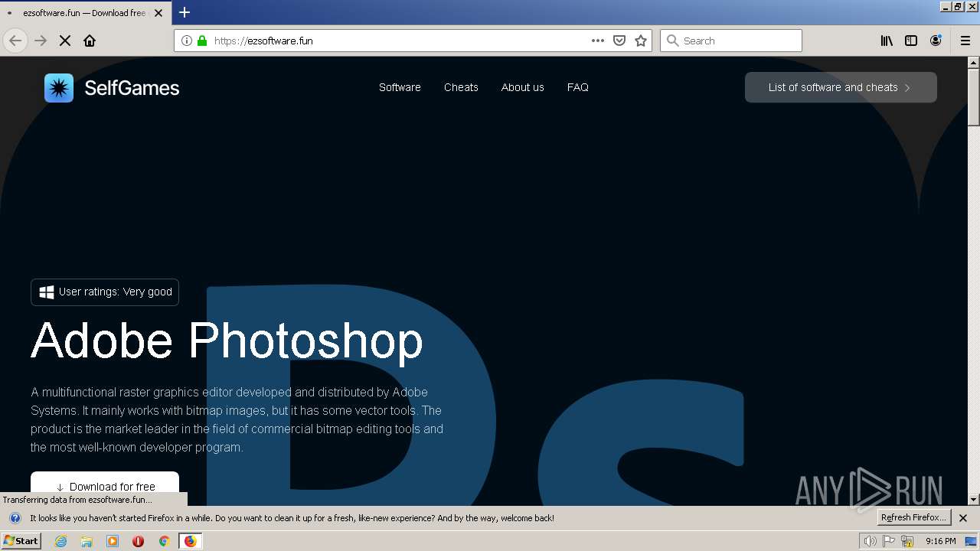
Task: Click the browser Back arrow button
Action: [15, 41]
